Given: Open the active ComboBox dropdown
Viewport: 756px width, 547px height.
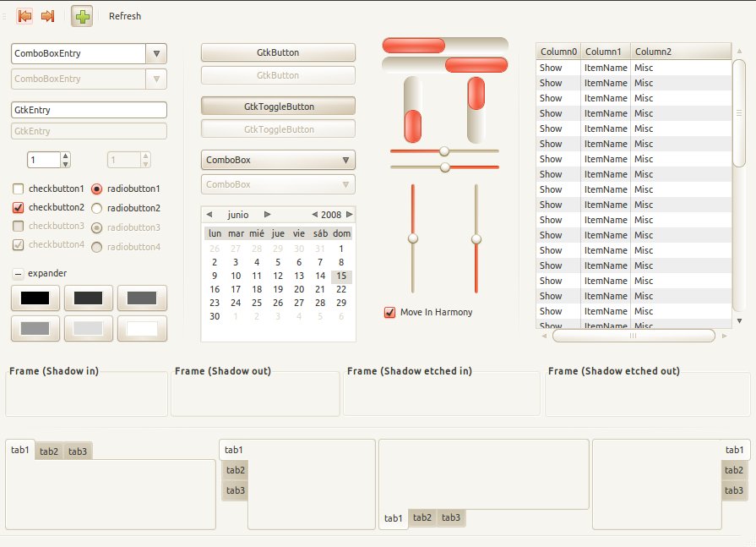Looking at the screenshot, I should click(x=278, y=160).
